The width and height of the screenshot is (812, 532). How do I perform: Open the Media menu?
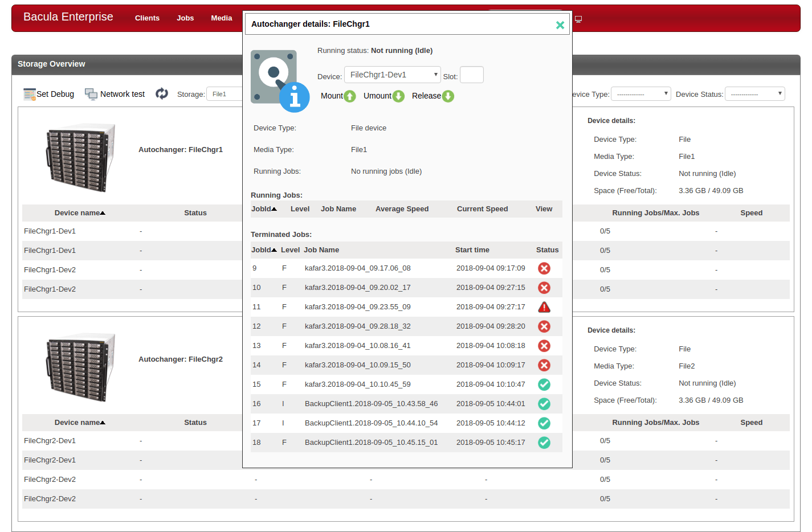tap(222, 18)
